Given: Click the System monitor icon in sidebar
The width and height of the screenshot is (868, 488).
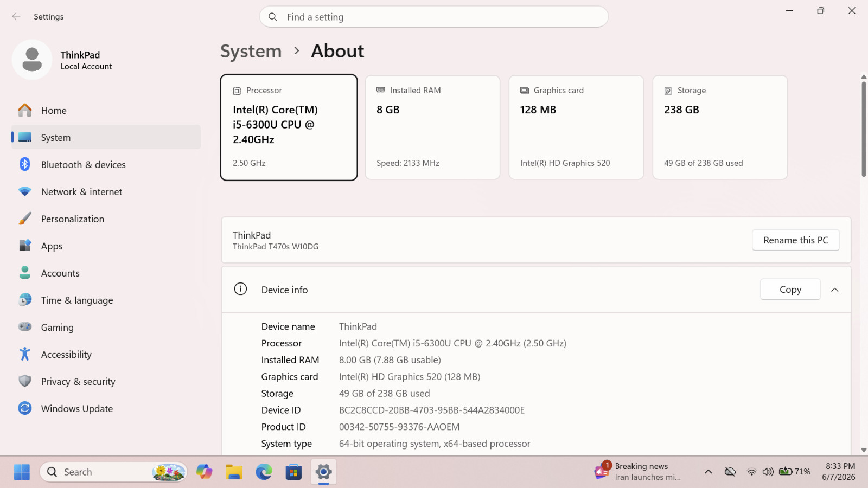Looking at the screenshot, I should 25,138.
